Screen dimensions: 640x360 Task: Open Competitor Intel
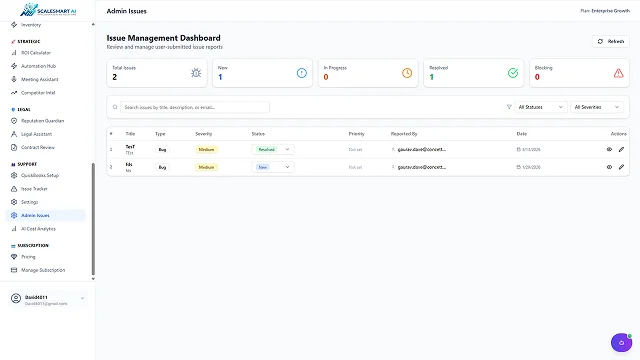click(38, 93)
